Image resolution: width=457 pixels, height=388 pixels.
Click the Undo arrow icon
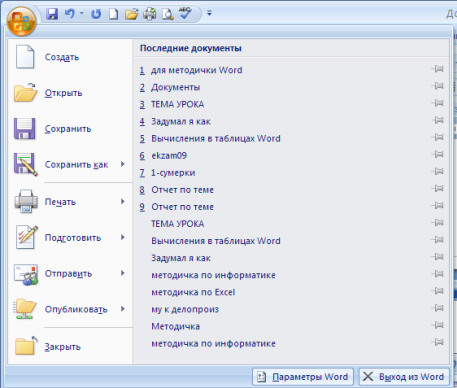70,14
